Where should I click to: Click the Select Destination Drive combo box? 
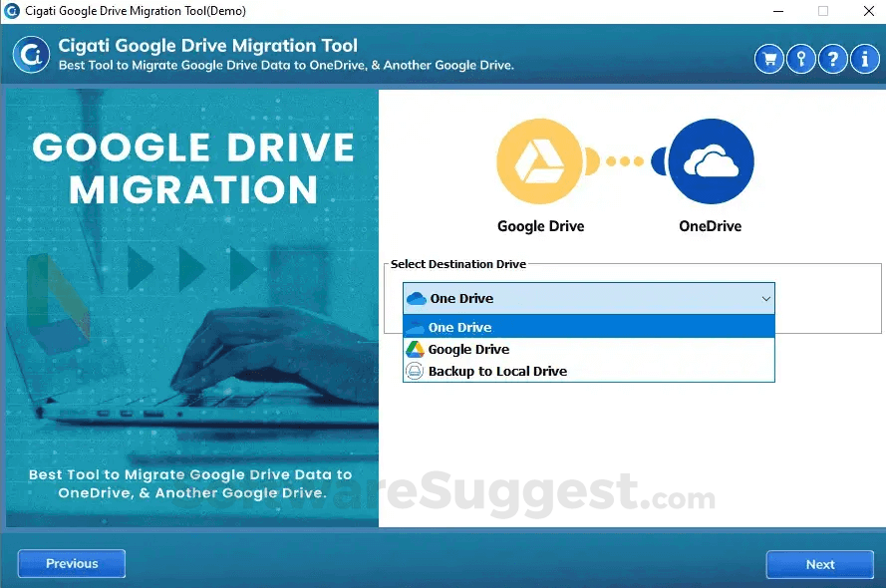[588, 298]
